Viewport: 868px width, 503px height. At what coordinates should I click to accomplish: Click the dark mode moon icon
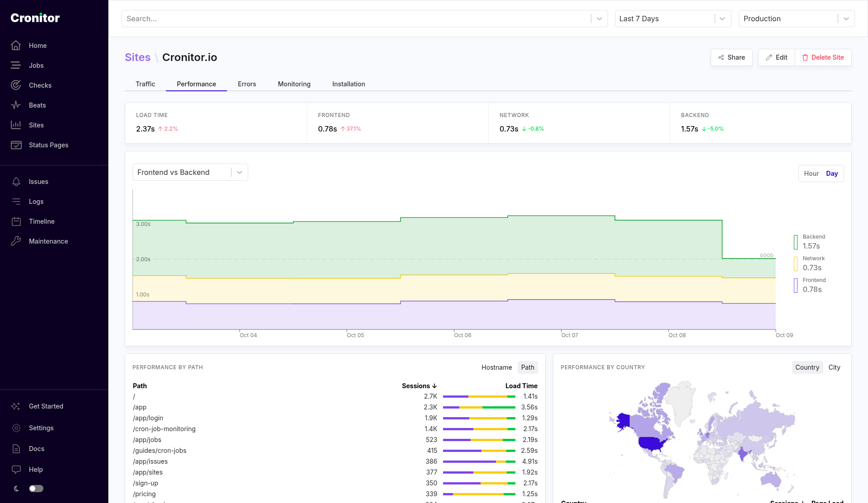pos(16,489)
